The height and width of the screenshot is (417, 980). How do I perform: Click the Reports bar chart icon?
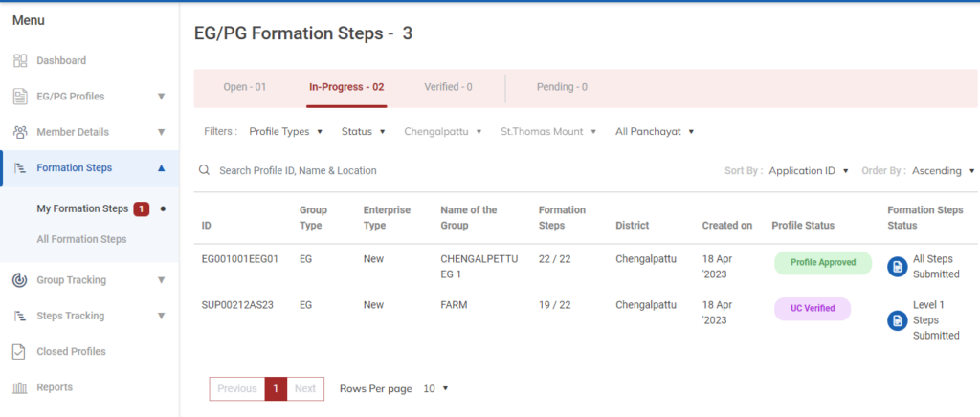[x=19, y=387]
